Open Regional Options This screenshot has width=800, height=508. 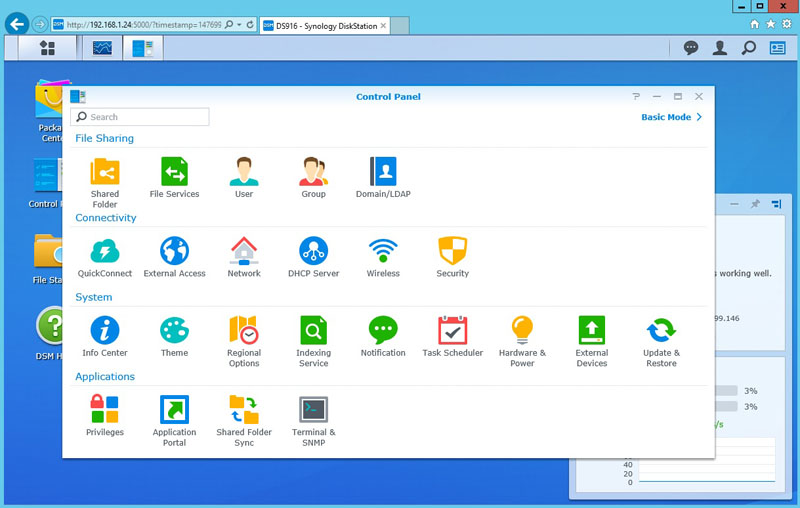[244, 342]
